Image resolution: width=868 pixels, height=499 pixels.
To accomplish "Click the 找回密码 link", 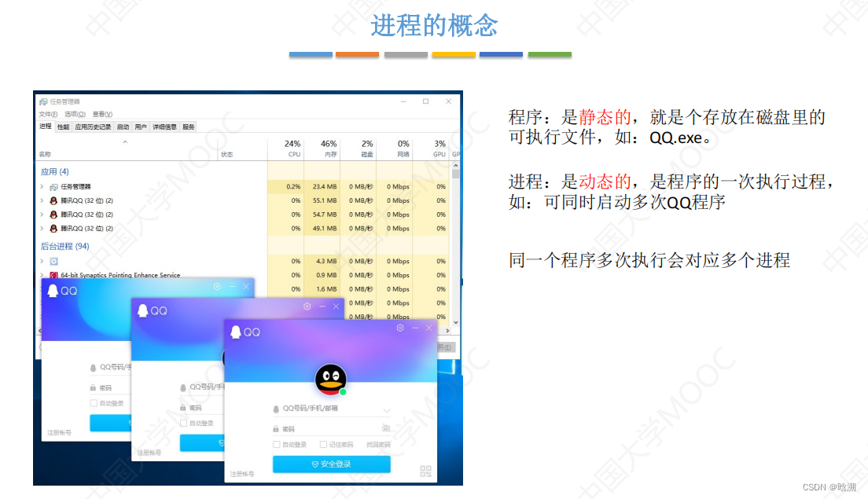I will click(x=379, y=442).
